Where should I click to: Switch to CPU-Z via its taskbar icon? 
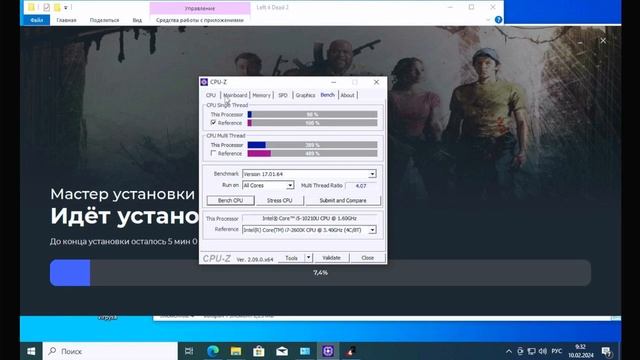click(x=328, y=351)
